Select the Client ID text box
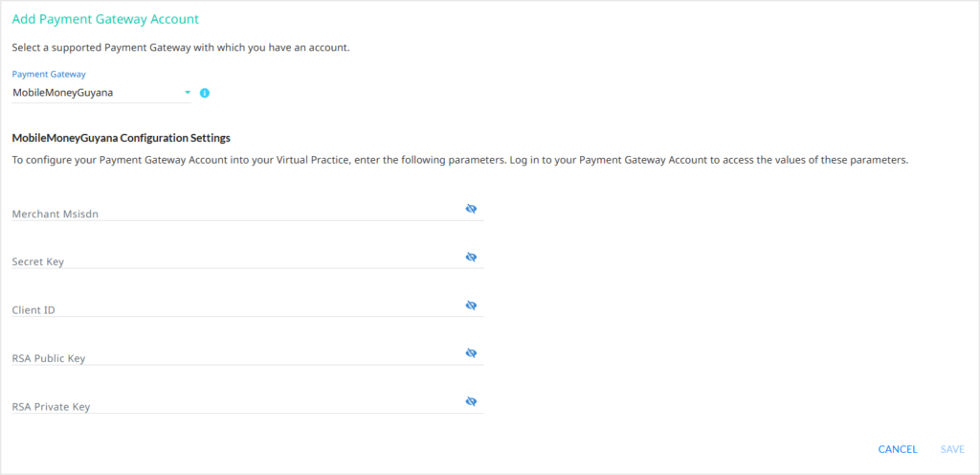This screenshot has height=475, width=980. pyautogui.click(x=237, y=310)
